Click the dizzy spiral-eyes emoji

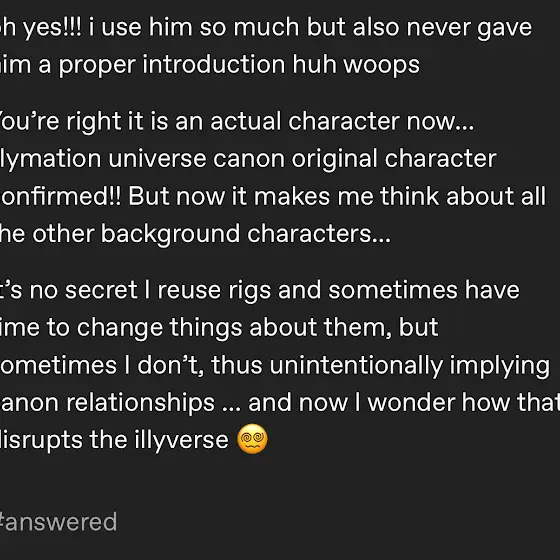(x=252, y=439)
